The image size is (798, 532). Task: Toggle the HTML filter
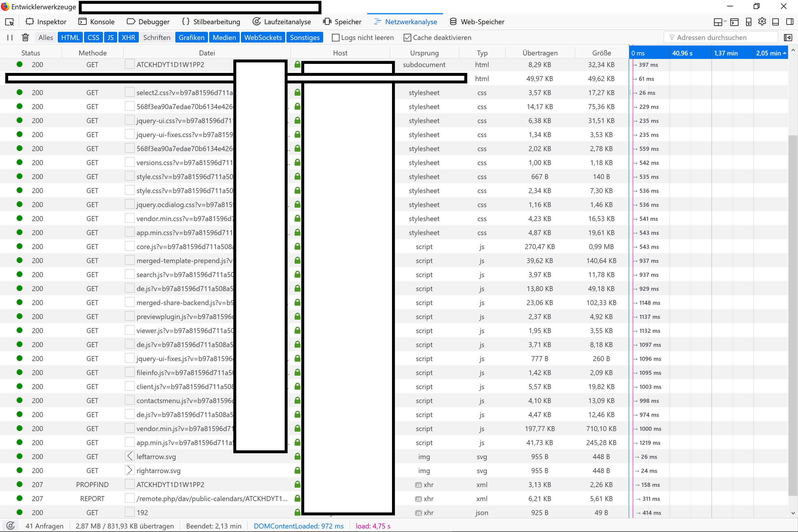70,38
